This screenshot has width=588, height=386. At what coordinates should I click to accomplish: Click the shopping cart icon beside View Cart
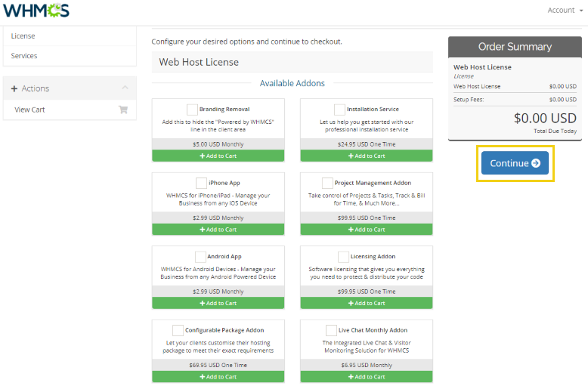[x=123, y=110]
